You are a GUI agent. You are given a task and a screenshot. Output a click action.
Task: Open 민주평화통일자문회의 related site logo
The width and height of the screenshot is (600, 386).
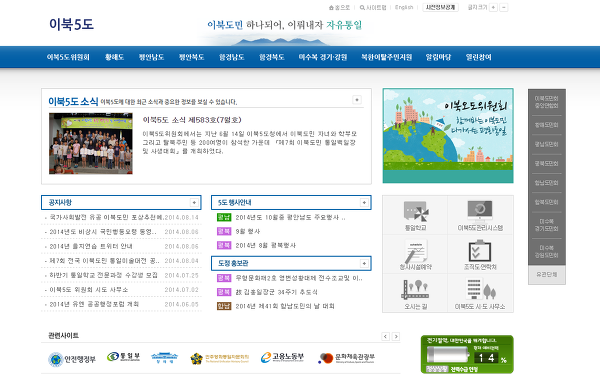coord(220,358)
